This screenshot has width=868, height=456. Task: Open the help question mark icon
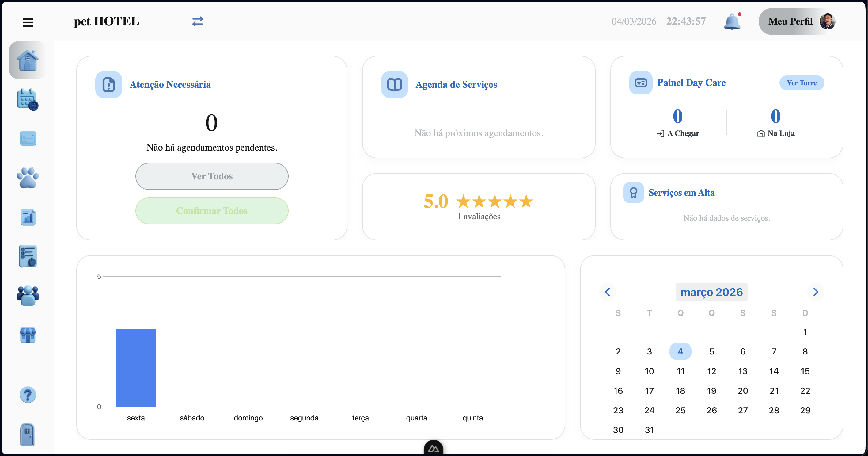click(28, 395)
